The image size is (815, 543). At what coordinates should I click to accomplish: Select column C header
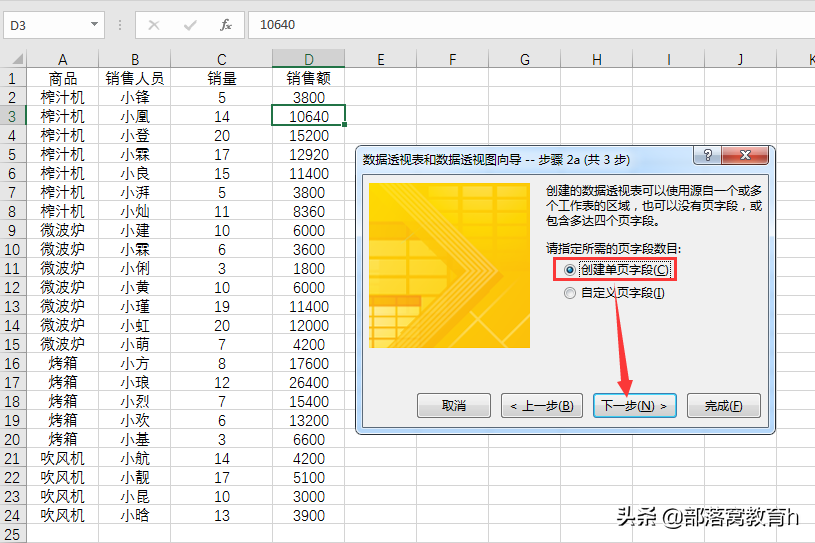coord(221,59)
